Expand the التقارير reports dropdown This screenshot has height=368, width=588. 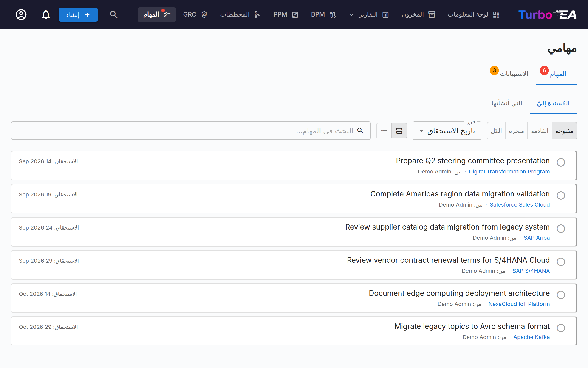[x=369, y=14]
